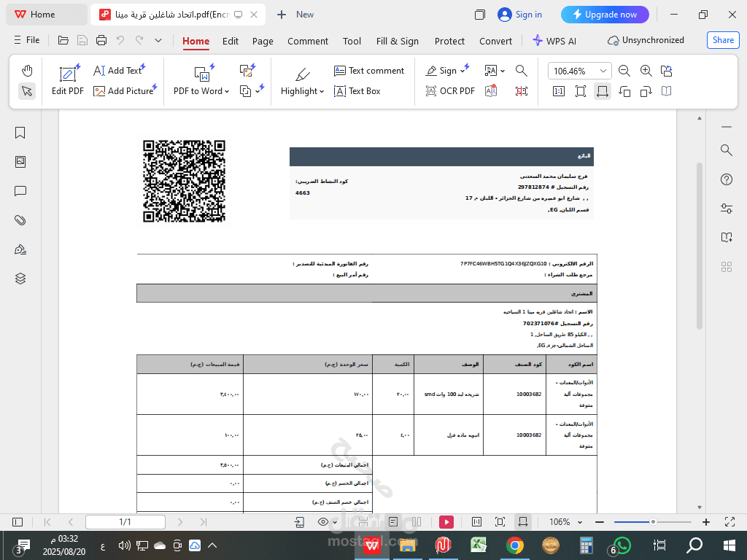Image resolution: width=747 pixels, height=560 pixels.
Task: Expand the Highlight dropdown arrow
Action: tap(322, 91)
